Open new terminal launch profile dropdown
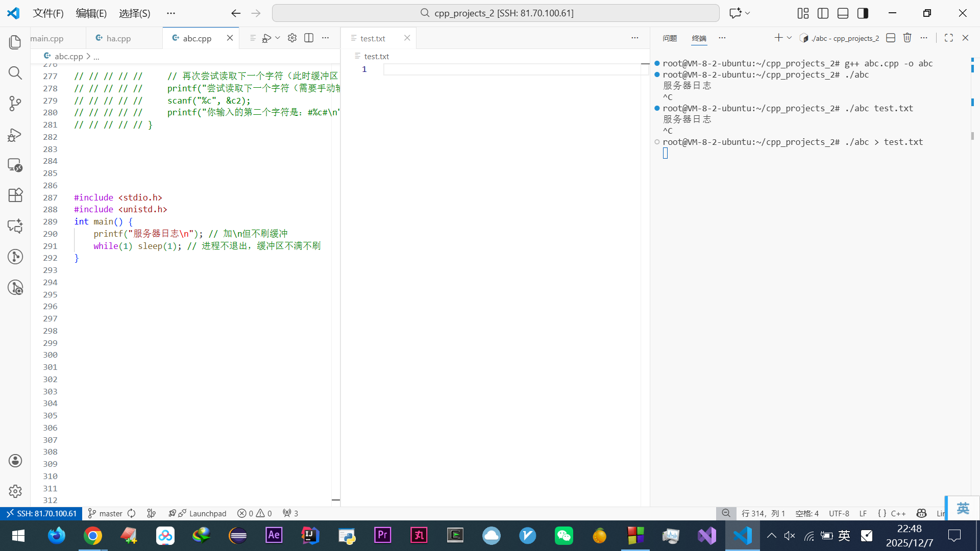Image resolution: width=980 pixels, height=551 pixels. (789, 38)
